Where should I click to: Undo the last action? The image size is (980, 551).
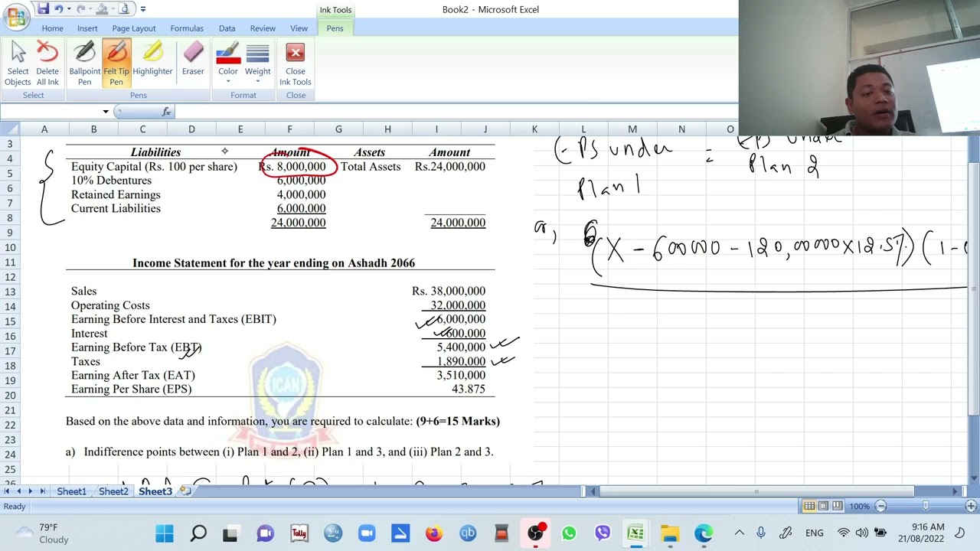pos(58,9)
